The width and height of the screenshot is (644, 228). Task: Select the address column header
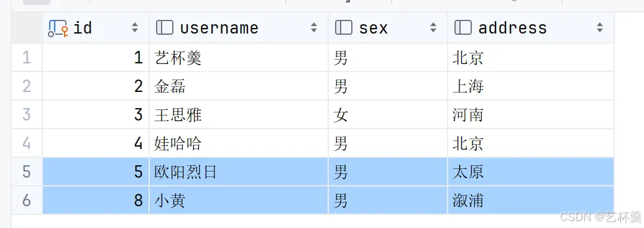[x=531, y=27]
